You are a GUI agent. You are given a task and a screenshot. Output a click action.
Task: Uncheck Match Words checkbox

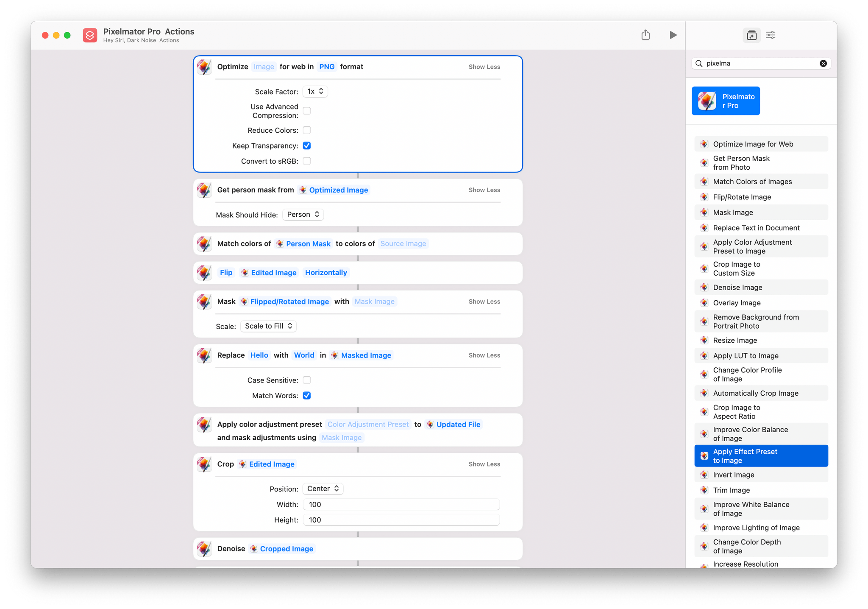tap(307, 396)
